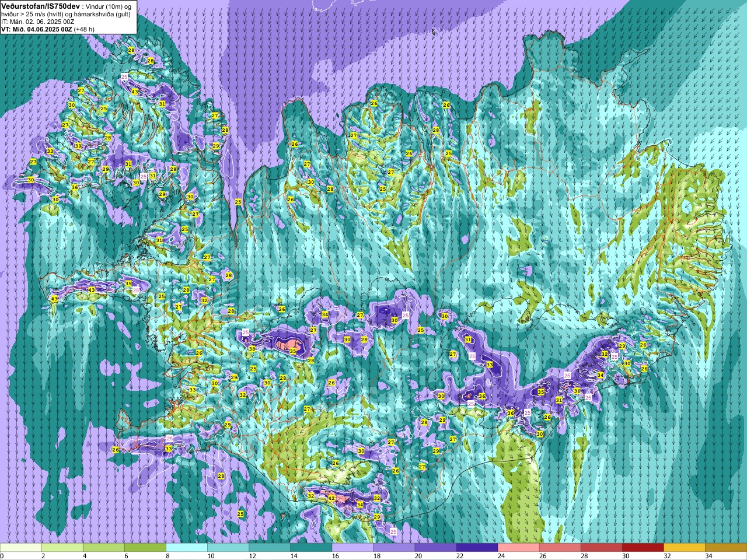Click the purple 18–20 legend swatch

point(394,548)
